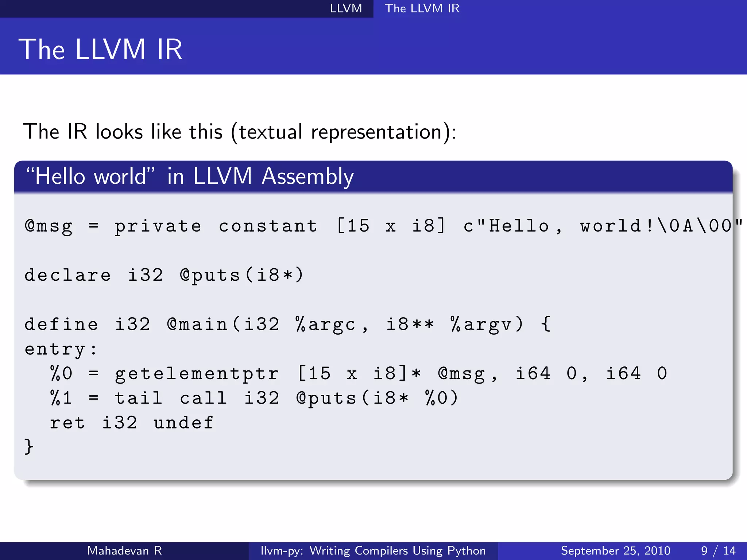This screenshot has height=560, width=747.
Task: Click the '@msg = private constant' code line
Action: (383, 226)
